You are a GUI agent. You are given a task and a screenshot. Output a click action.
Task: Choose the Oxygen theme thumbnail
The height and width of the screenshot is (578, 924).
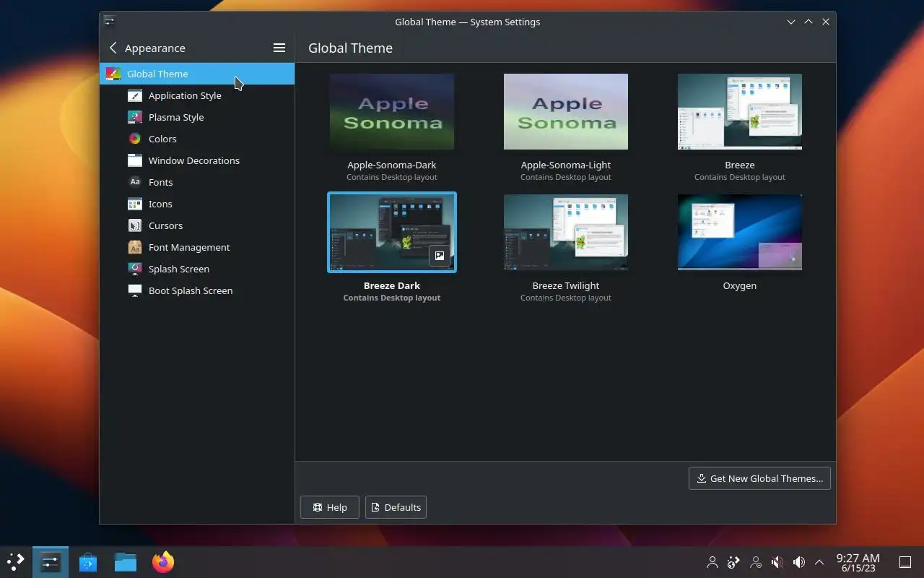[x=740, y=232]
